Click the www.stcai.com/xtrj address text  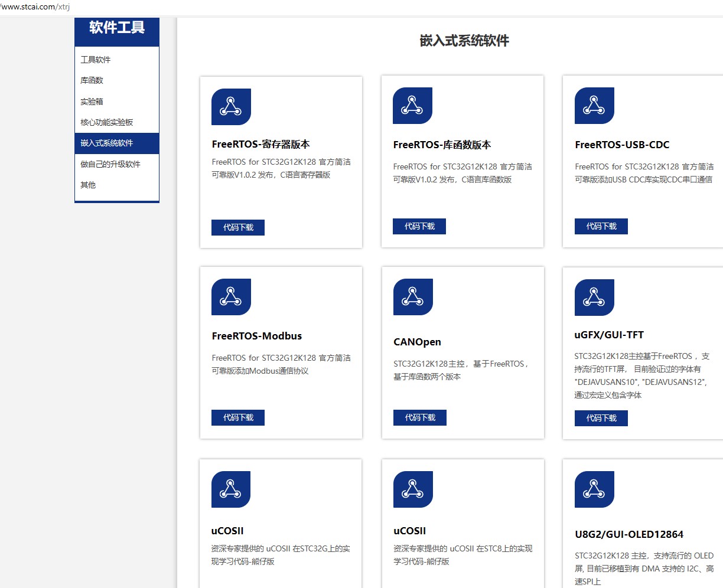(x=35, y=7)
